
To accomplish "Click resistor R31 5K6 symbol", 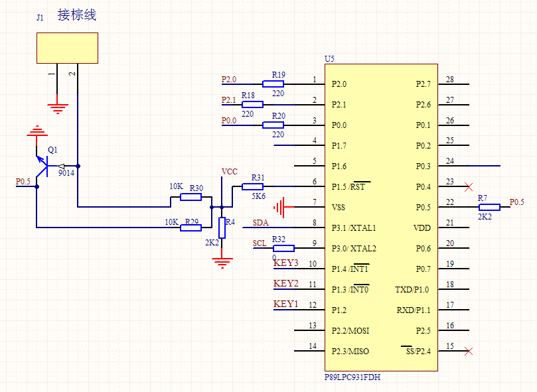I will coord(252,186).
